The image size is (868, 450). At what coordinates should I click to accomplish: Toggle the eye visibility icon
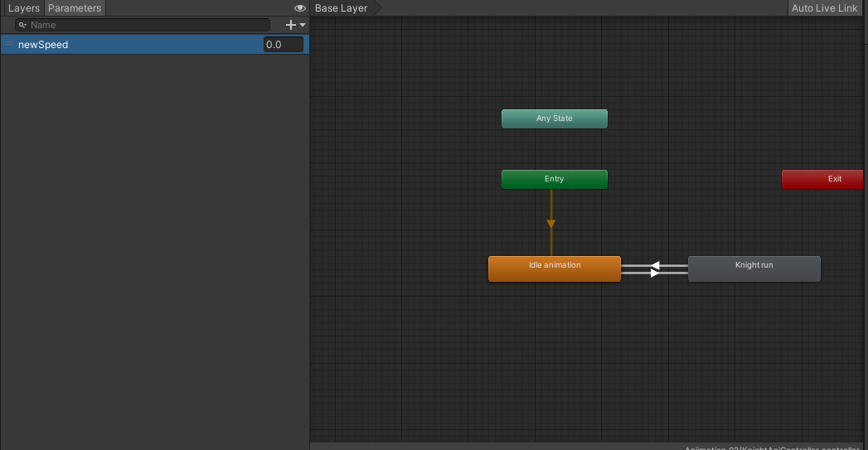(x=299, y=8)
